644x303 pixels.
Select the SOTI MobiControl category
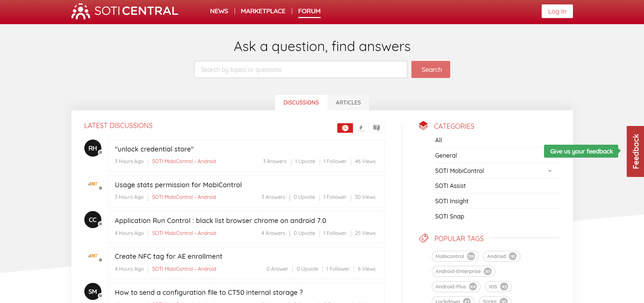[459, 171]
